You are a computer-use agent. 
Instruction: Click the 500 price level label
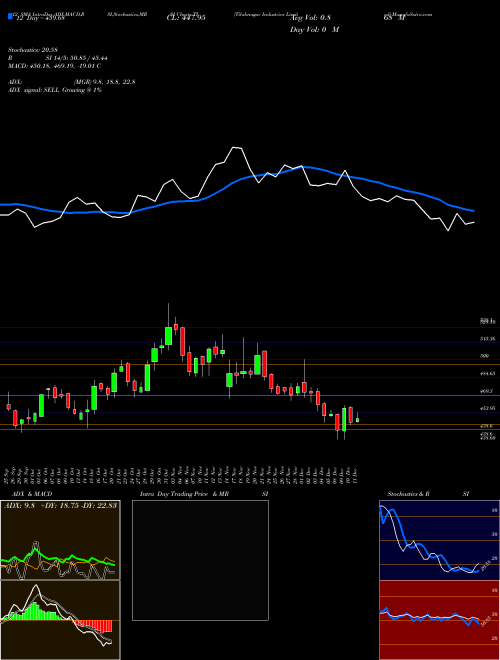[x=484, y=356]
